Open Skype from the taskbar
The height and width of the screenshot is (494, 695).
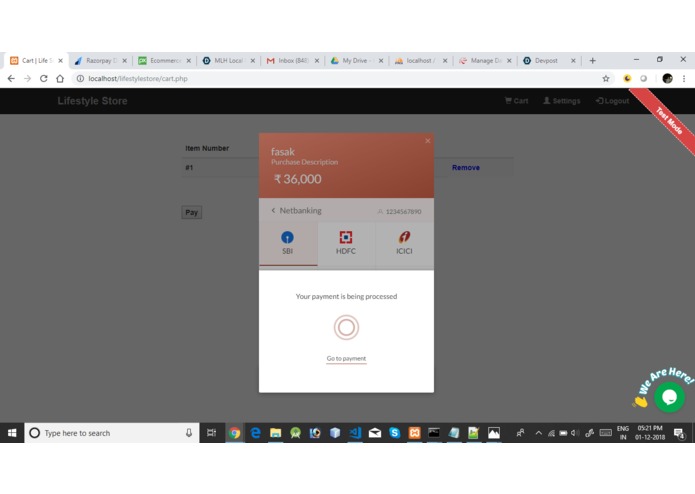point(394,433)
